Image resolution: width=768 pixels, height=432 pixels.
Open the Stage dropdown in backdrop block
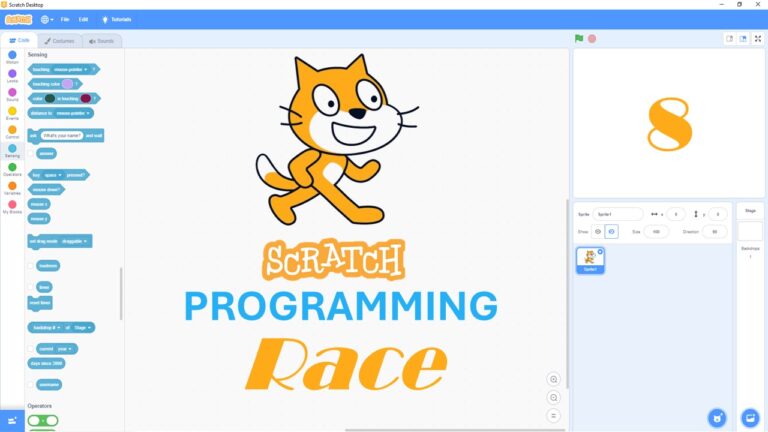click(82, 327)
